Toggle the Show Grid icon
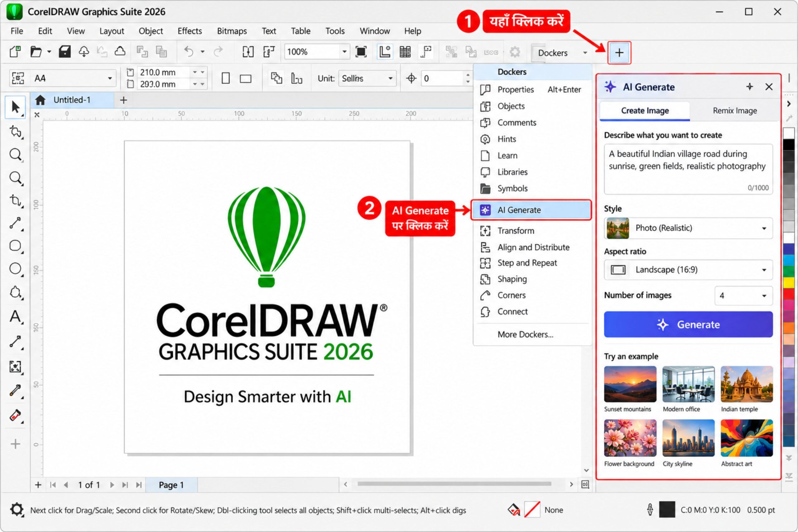Viewport: 798px width, 532px height. [x=405, y=52]
